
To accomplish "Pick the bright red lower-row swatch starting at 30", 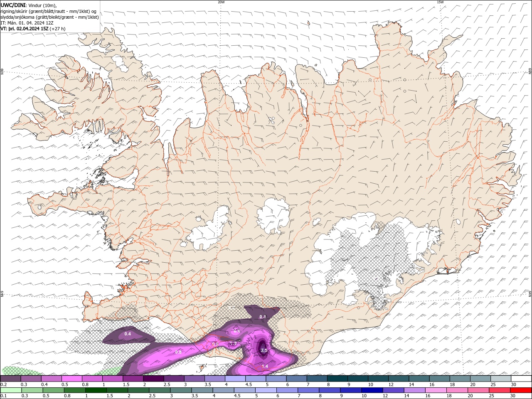I will coord(521,390).
